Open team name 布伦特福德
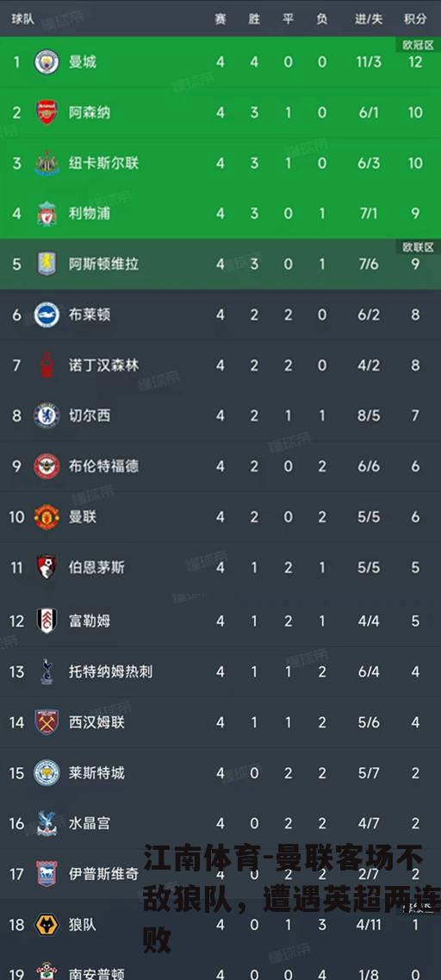This screenshot has width=441, height=980. coord(103,466)
